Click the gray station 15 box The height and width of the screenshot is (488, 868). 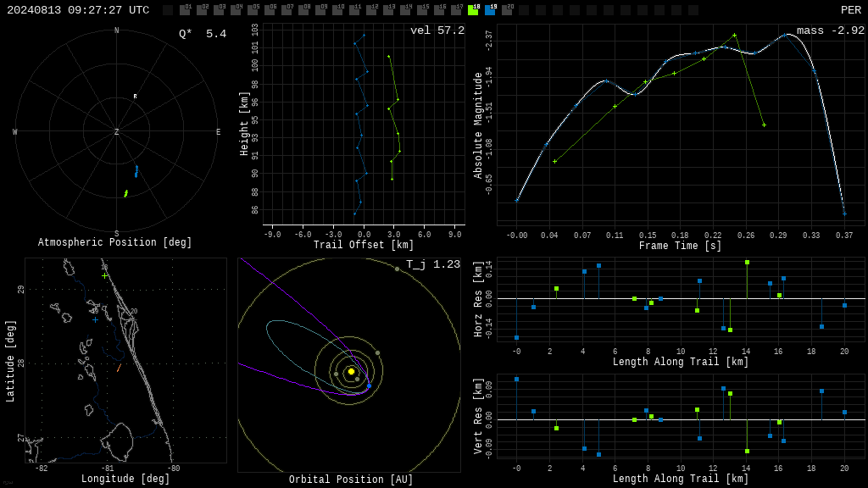pos(422,10)
